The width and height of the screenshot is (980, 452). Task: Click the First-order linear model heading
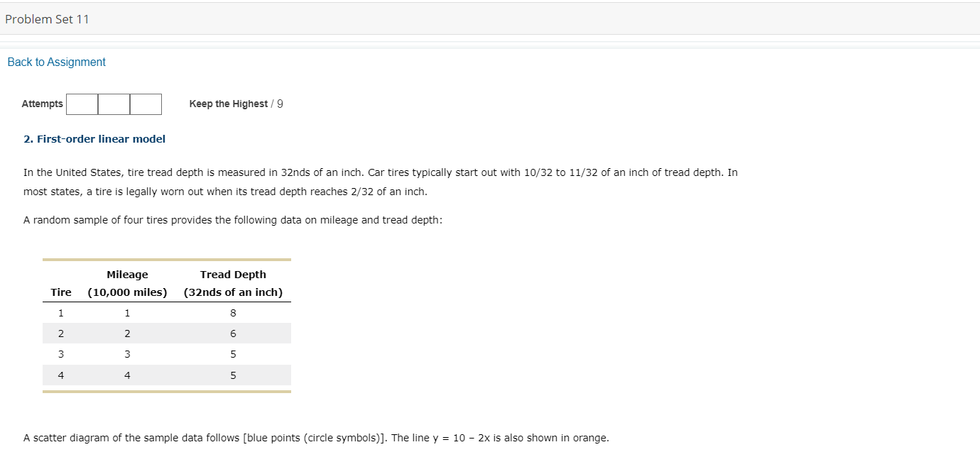[x=93, y=138]
